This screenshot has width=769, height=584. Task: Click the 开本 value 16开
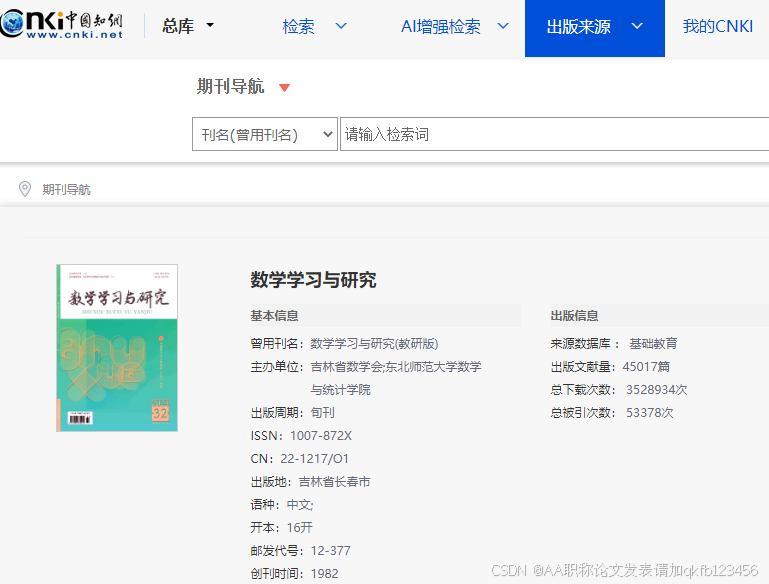[x=300, y=528]
